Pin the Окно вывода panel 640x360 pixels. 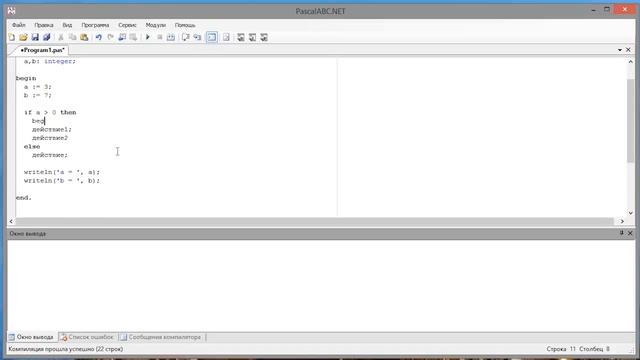click(x=621, y=233)
